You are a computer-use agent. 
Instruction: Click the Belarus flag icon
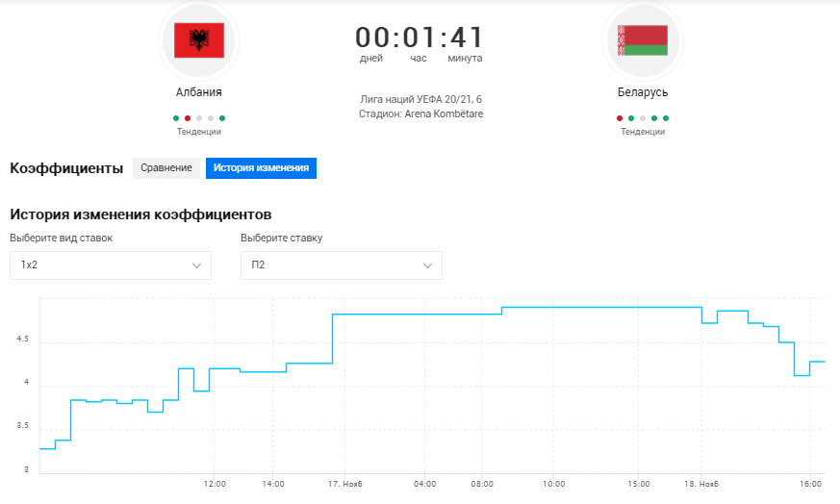(643, 40)
